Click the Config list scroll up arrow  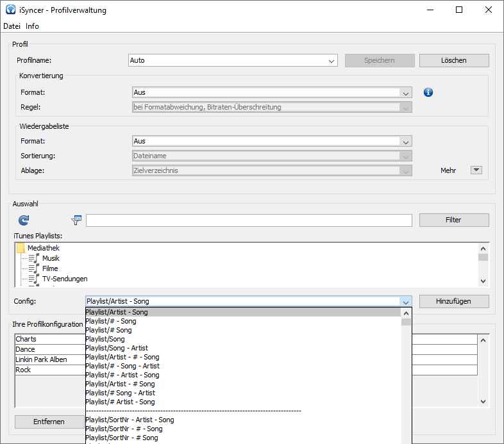[x=406, y=313]
